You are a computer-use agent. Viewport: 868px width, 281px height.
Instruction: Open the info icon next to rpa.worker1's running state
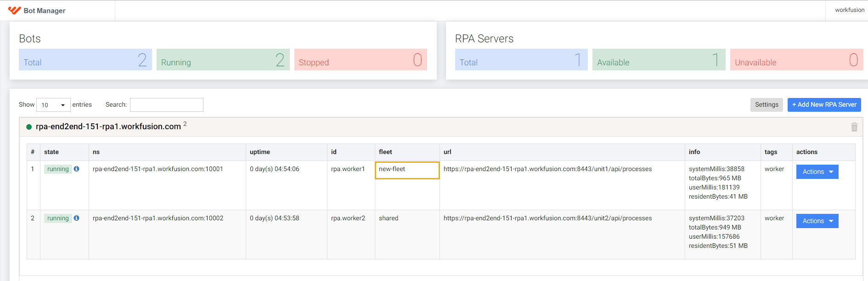pyautogui.click(x=77, y=169)
